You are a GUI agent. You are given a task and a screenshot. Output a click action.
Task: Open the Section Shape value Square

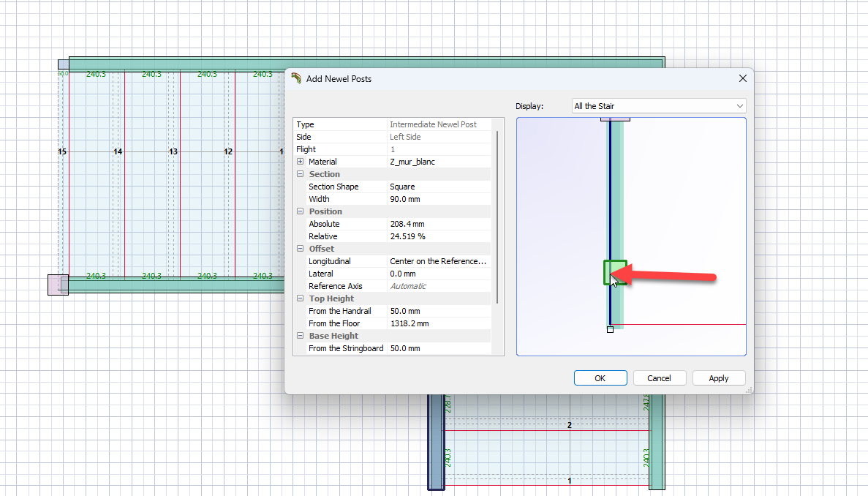point(439,187)
